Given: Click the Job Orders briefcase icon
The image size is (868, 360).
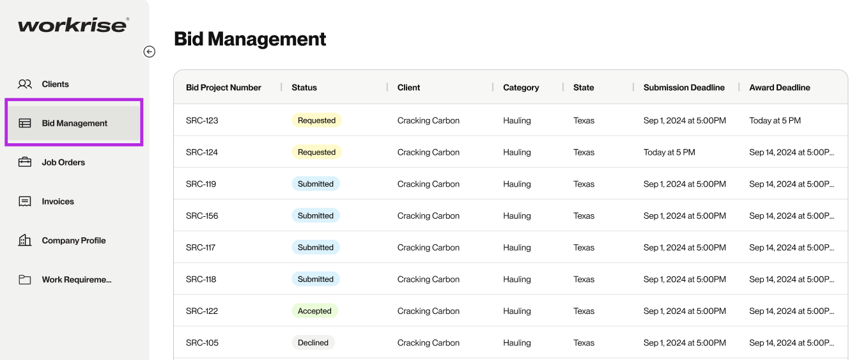Looking at the screenshot, I should [25, 162].
